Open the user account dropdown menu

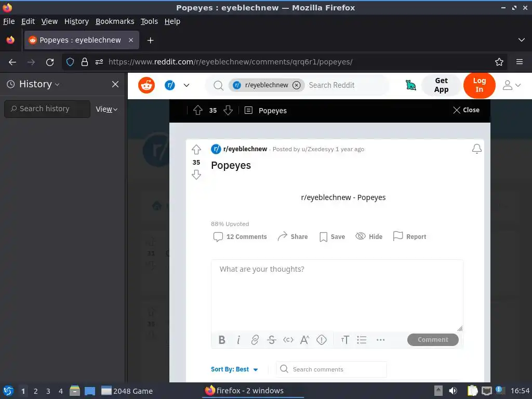tap(511, 85)
